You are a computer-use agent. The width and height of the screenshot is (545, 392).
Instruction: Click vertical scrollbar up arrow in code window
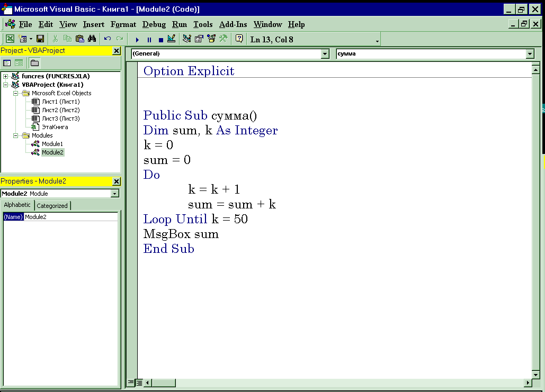pos(535,70)
